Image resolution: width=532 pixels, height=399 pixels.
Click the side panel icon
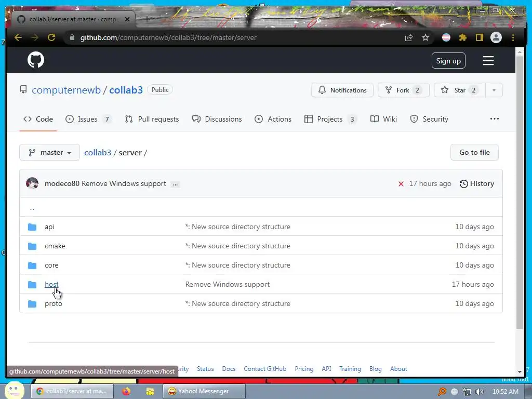479,37
